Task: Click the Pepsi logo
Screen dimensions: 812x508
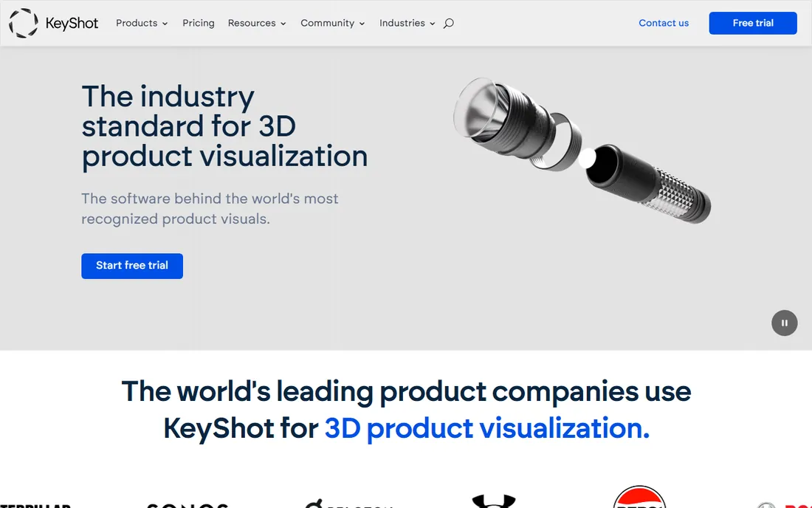Action: [x=639, y=497]
